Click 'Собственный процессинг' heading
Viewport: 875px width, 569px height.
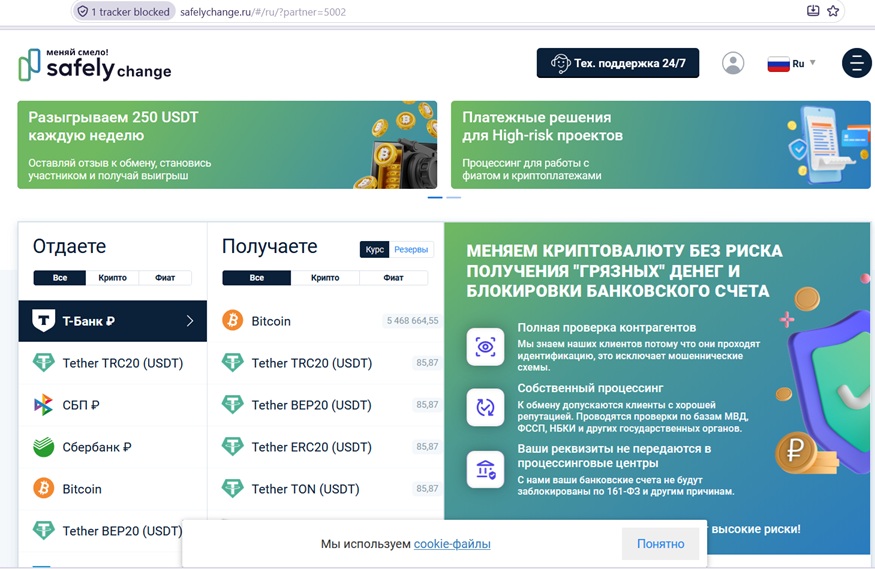pyautogui.click(x=590, y=388)
